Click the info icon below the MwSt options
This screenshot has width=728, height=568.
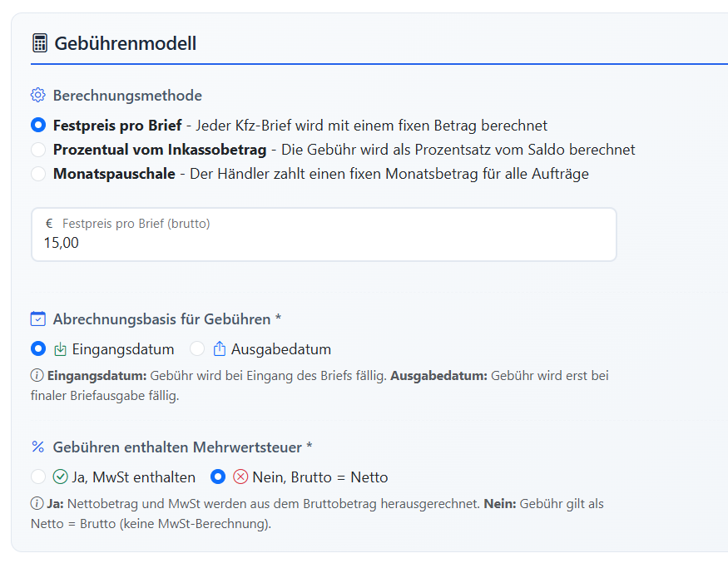pyautogui.click(x=37, y=504)
